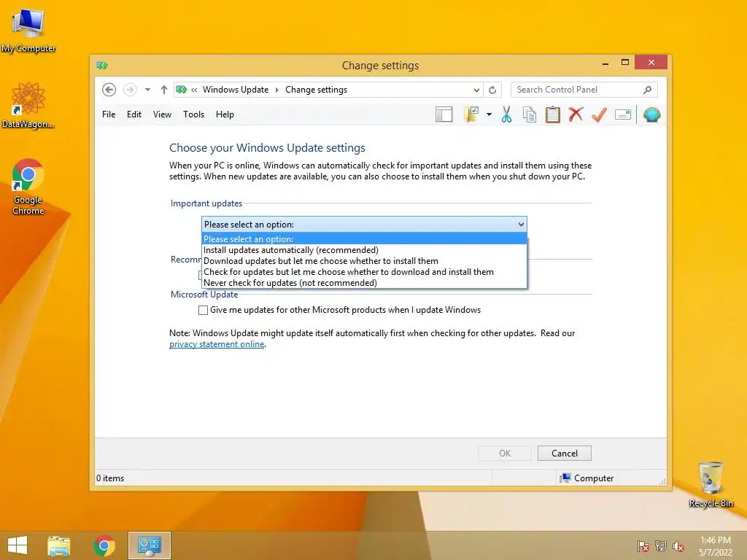Screen dimensions: 747x560
Task: Click the Windows Update icon in address bar
Action: tap(182, 90)
